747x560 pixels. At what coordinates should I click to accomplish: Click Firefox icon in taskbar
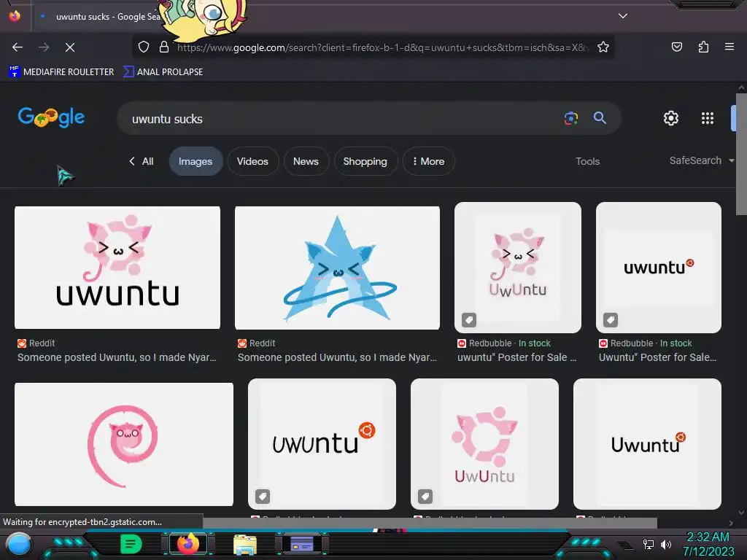click(188, 544)
